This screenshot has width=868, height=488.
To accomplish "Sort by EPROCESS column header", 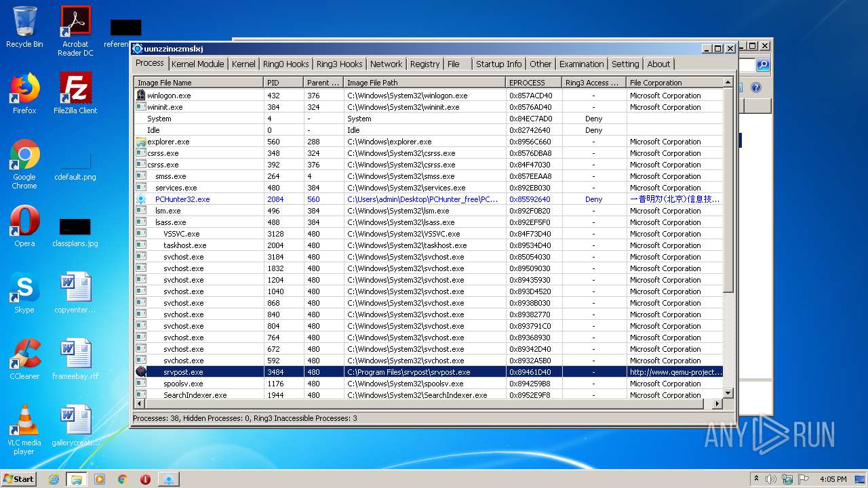I will point(534,83).
